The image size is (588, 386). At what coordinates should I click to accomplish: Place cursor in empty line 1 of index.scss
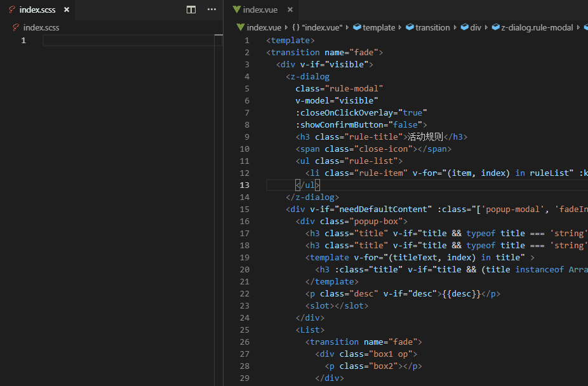click(95, 39)
